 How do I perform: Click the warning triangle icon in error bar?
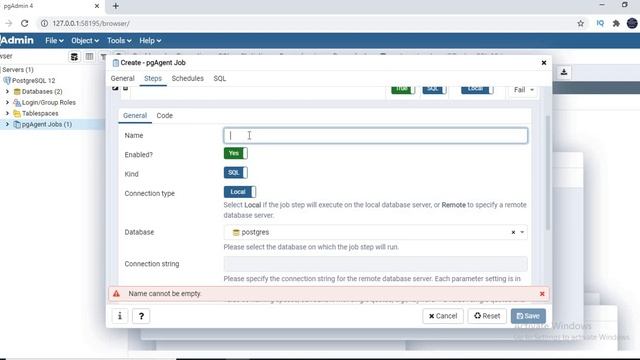click(x=116, y=294)
